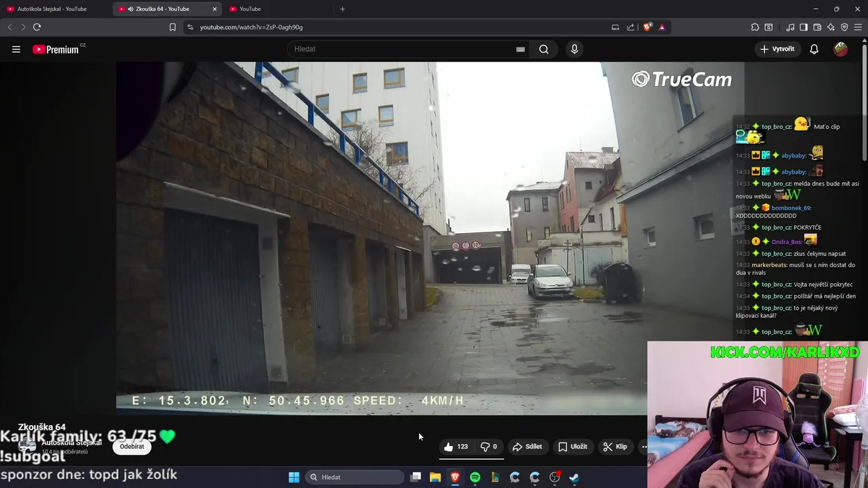
Task: Open Brave Shields lion icon
Action: [x=647, y=27]
